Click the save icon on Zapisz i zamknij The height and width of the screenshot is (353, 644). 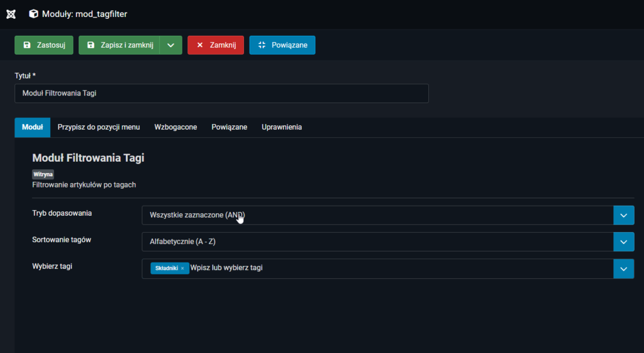pos(91,45)
